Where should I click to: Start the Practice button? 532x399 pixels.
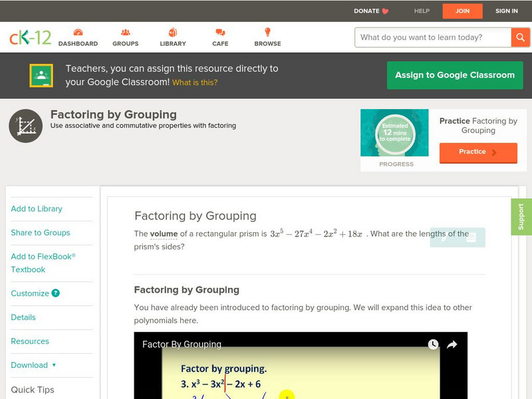coord(477,152)
